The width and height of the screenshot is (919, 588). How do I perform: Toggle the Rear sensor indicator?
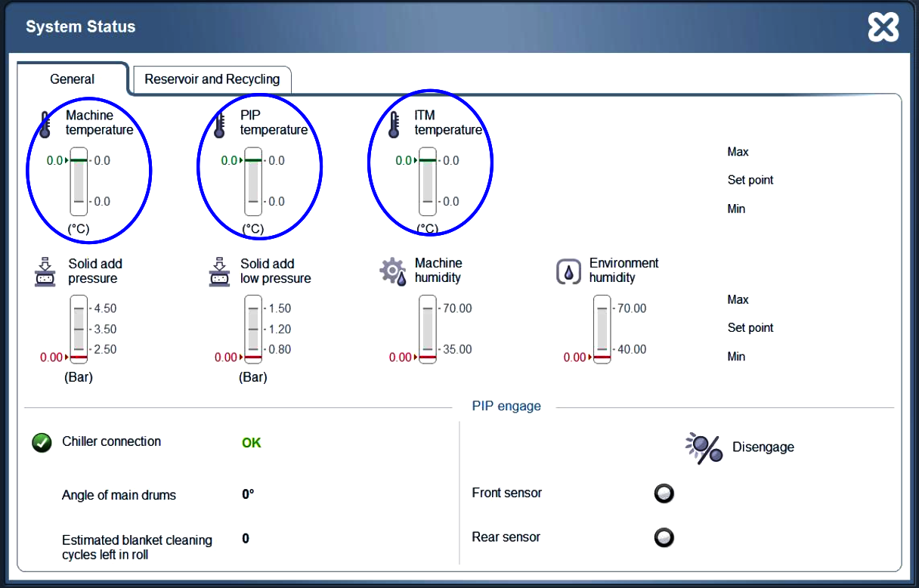pyautogui.click(x=664, y=537)
